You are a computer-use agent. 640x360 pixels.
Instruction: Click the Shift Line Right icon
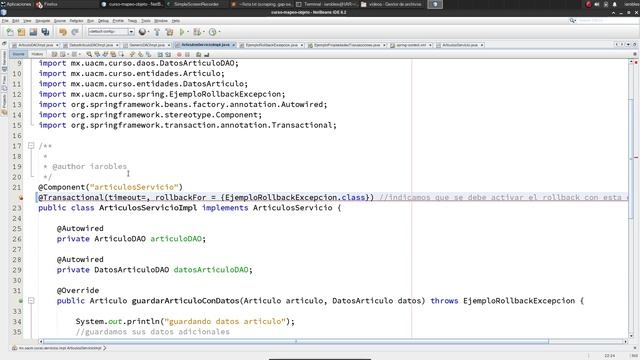coord(168,54)
